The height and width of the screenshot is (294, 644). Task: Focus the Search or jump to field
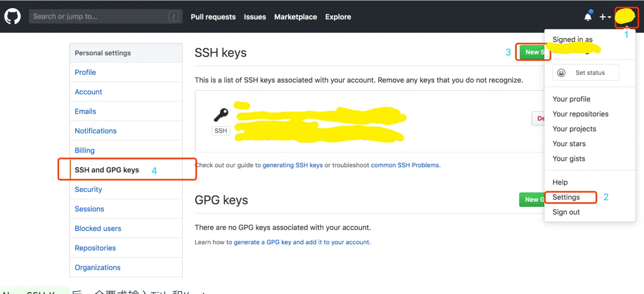tap(105, 17)
